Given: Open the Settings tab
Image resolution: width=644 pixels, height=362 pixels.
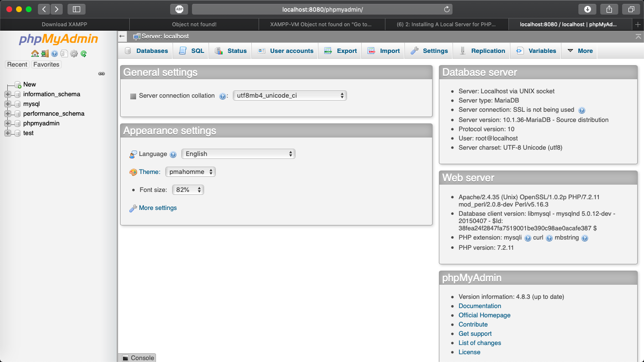Looking at the screenshot, I should [429, 51].
